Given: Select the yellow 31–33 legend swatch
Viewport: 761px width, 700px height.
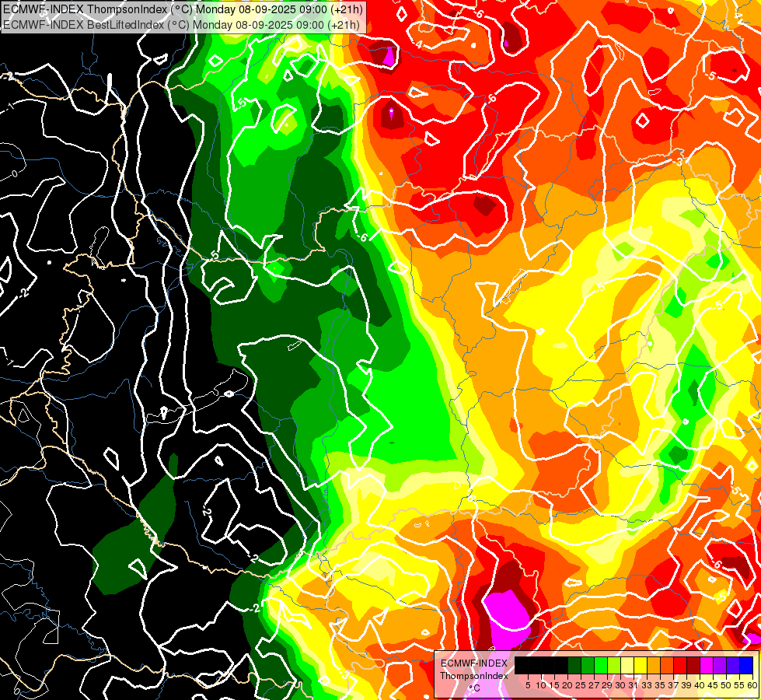Looking at the screenshot, I should point(641,665).
